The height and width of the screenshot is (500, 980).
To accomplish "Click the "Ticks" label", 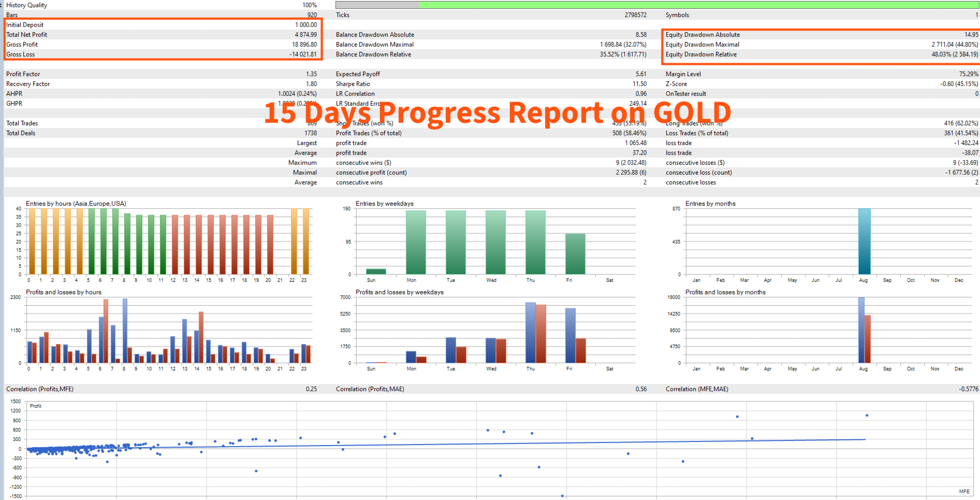I will [343, 15].
